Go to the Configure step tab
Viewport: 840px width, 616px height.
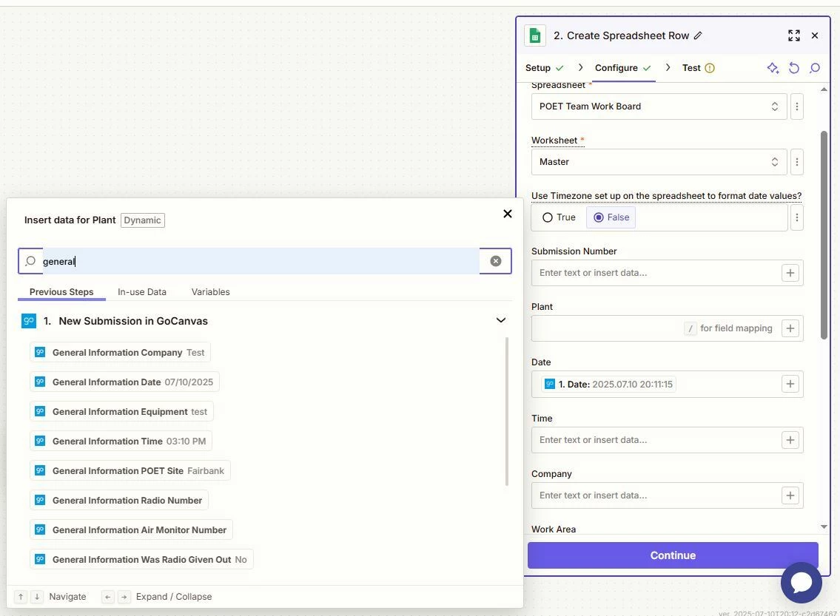click(x=623, y=68)
